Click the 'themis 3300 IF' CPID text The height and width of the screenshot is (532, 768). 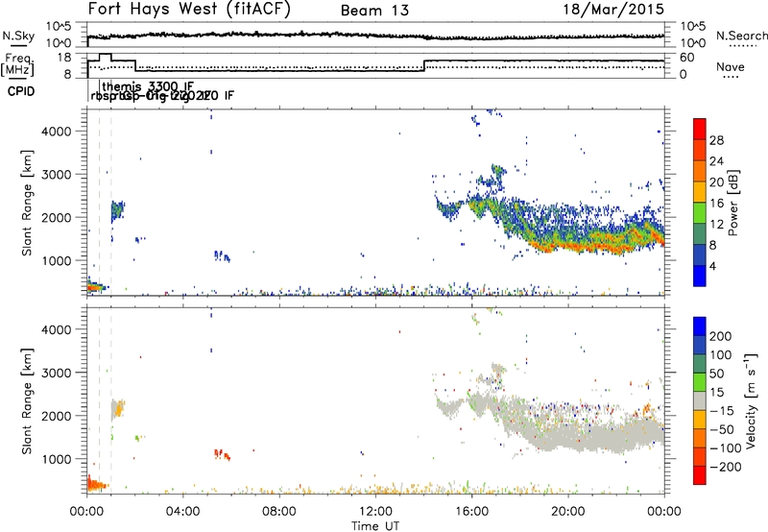149,87
